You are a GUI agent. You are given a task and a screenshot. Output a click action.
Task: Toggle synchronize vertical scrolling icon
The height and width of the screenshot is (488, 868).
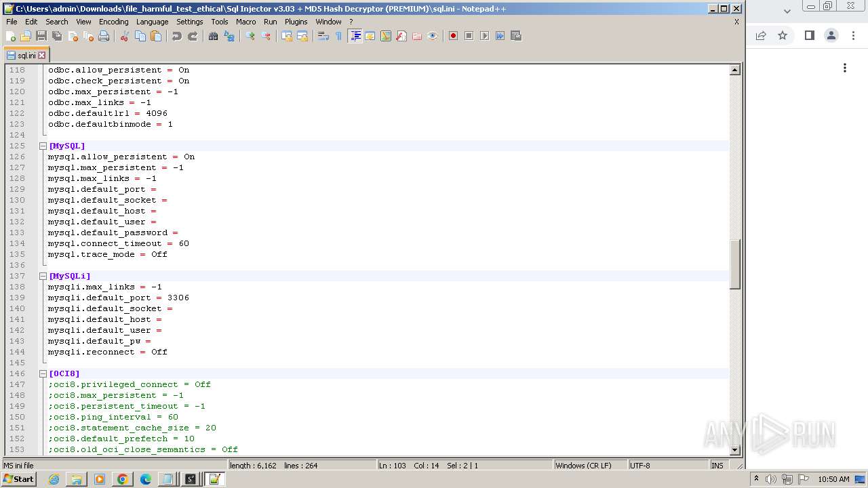[287, 36]
